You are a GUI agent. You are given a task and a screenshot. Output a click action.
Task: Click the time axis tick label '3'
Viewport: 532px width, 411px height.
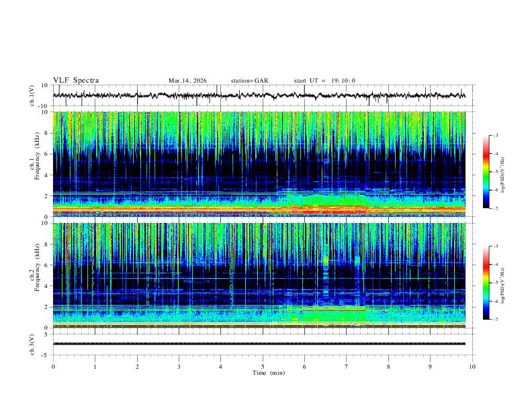(x=179, y=367)
